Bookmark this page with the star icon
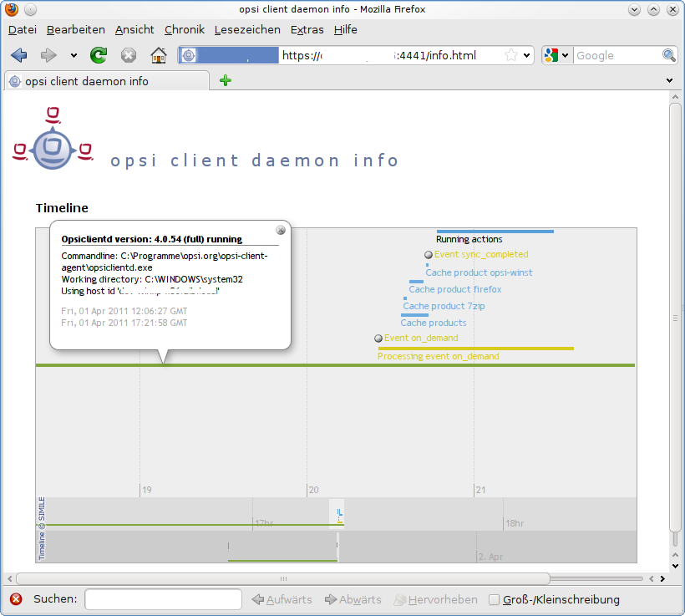 tap(510, 55)
